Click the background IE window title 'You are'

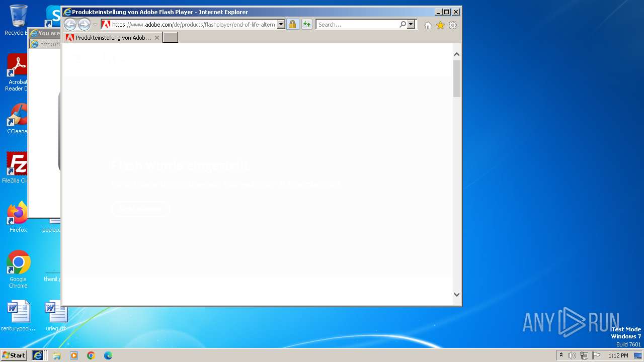click(x=49, y=33)
